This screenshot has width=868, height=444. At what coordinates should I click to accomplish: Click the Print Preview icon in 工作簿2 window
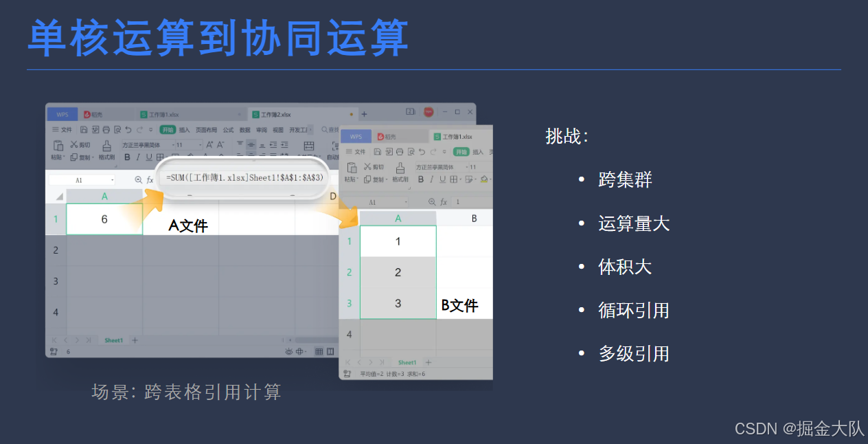pyautogui.click(x=117, y=129)
